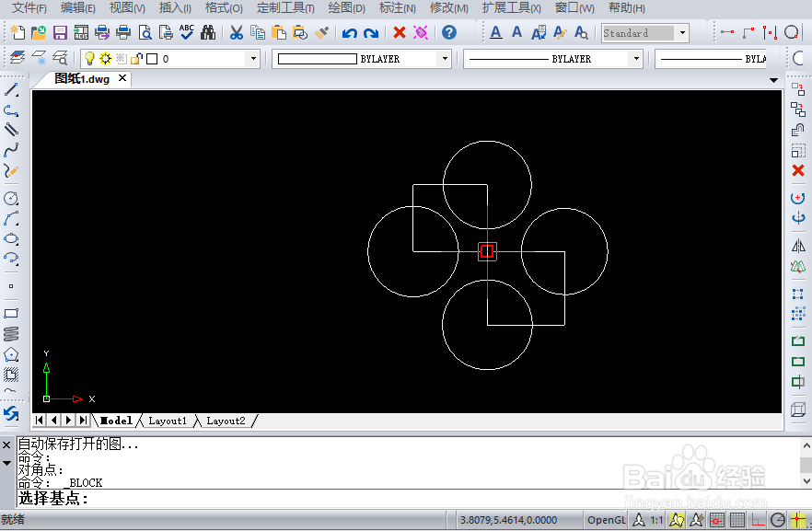Switch to the Layout2 tab
812x531 pixels.
pyautogui.click(x=226, y=421)
